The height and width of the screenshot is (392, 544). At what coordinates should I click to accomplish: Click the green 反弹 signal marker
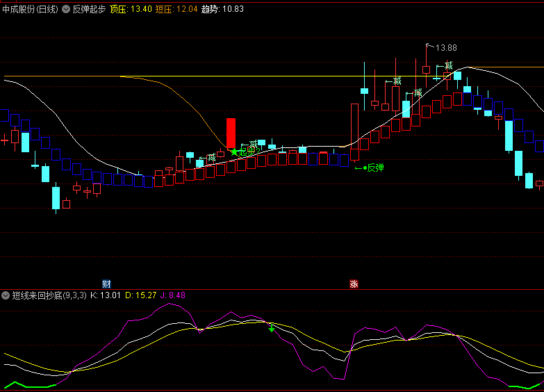370,168
